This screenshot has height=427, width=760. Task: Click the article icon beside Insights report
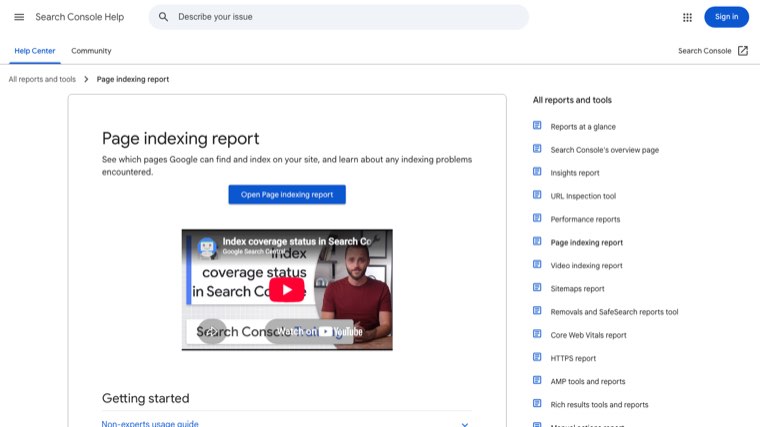537,172
